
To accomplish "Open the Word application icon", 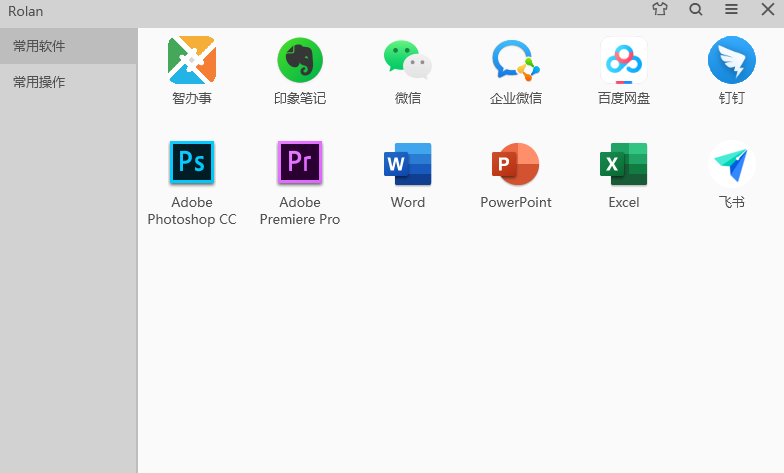I will tap(408, 164).
